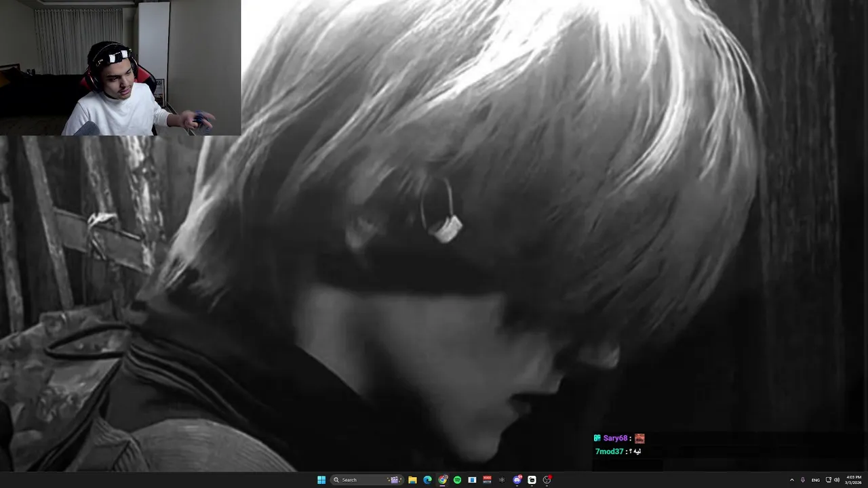
Task: Open the blue window app in the taskbar
Action: (x=472, y=480)
